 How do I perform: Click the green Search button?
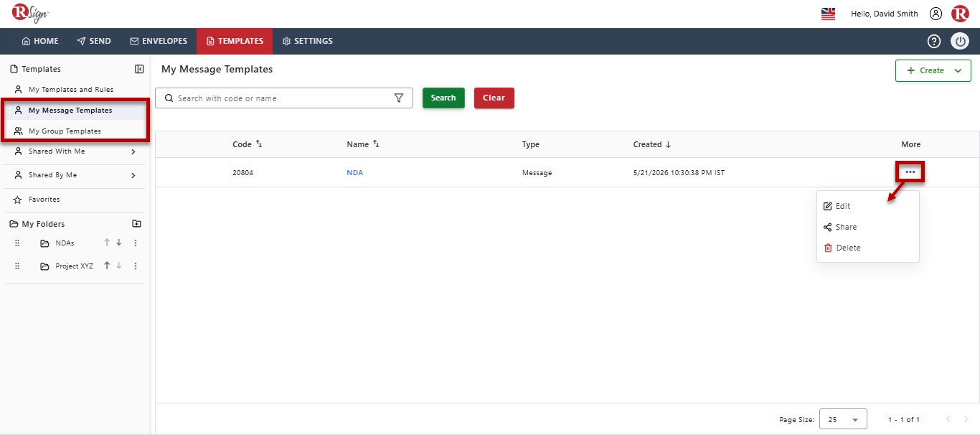coord(443,98)
